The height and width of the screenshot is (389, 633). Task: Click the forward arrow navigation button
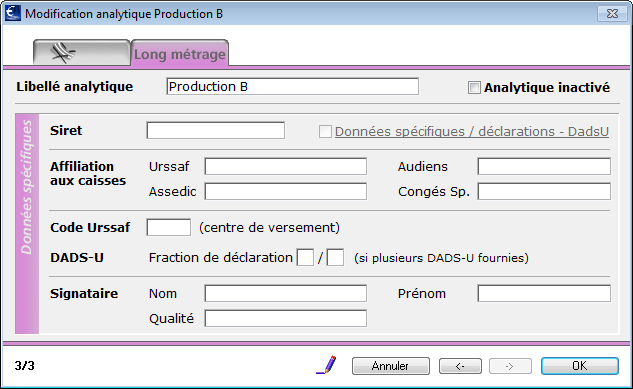[x=510, y=366]
